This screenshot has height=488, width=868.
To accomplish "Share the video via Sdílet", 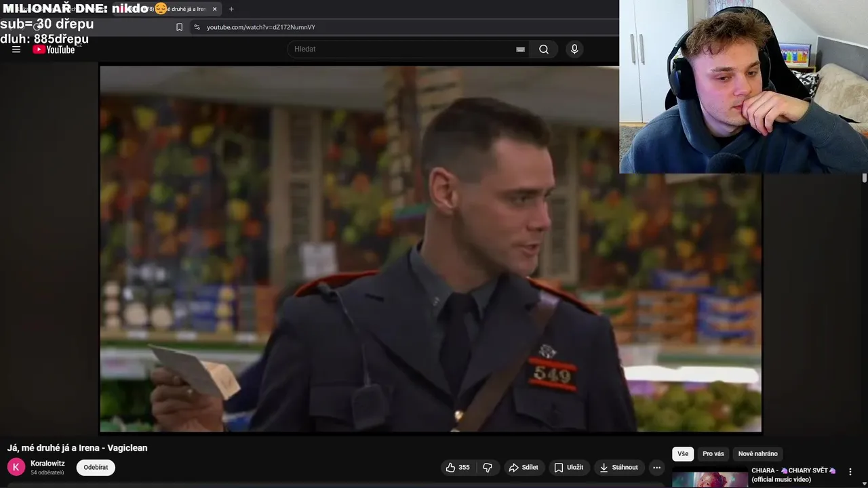I will tap(524, 467).
